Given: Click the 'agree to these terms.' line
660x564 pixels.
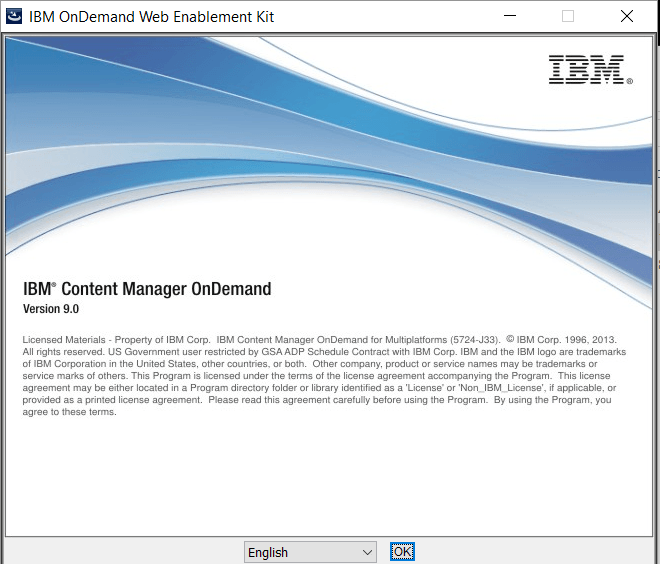Looking at the screenshot, I should click(69, 412).
